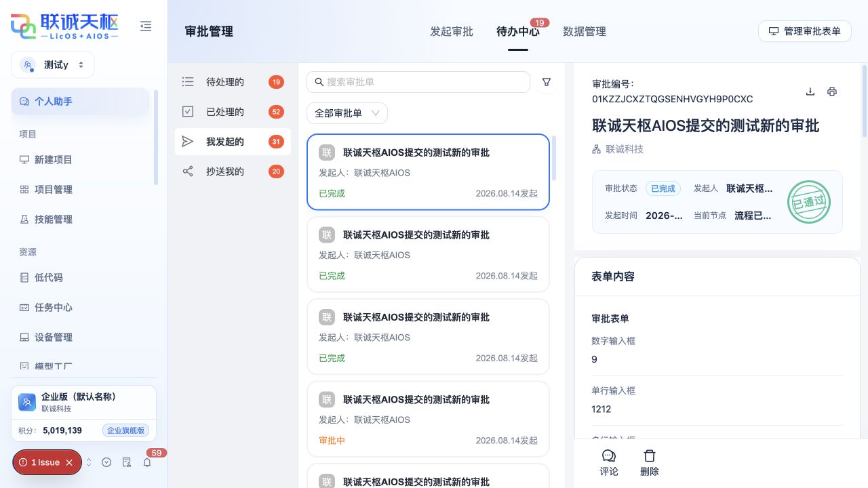
Task: Click the 待处理的 list icon
Action: [188, 82]
